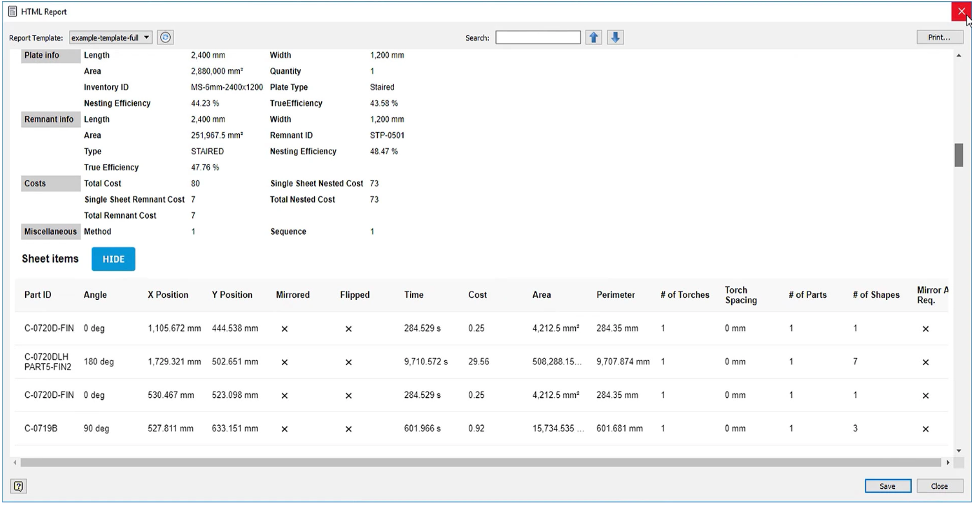977x506 pixels.
Task: Click the down arrow for next search result
Action: 616,37
